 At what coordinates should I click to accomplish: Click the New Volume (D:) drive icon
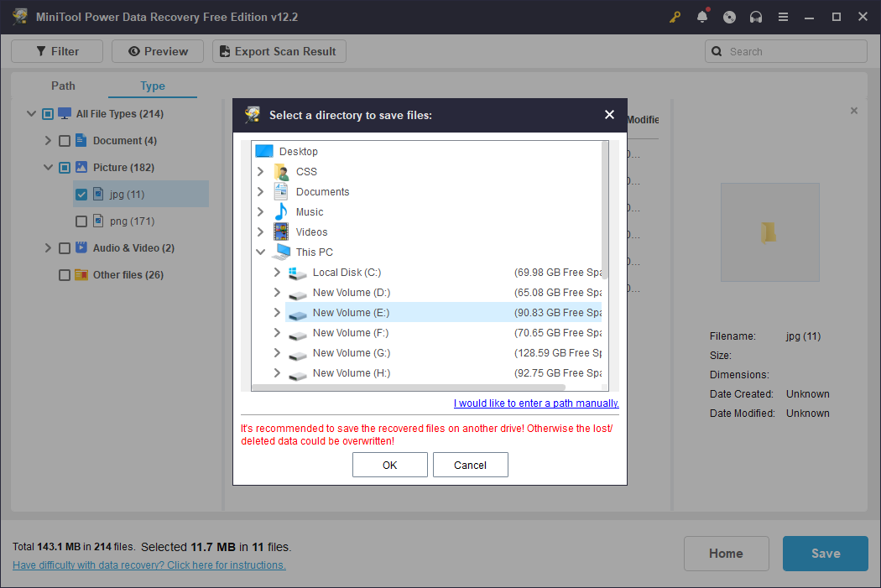pos(297,294)
